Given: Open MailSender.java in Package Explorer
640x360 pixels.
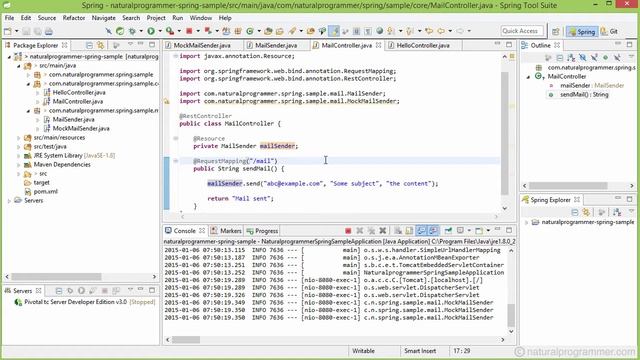Looking at the screenshot, I should (73, 120).
